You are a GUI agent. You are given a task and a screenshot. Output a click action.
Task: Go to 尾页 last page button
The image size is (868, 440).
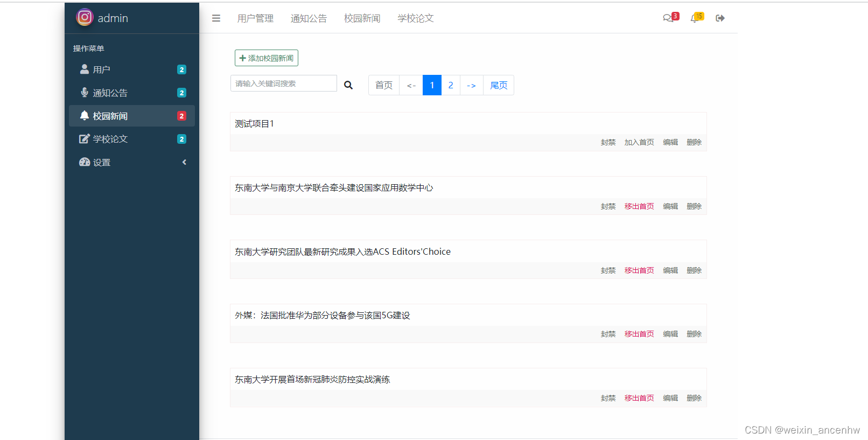coord(499,85)
